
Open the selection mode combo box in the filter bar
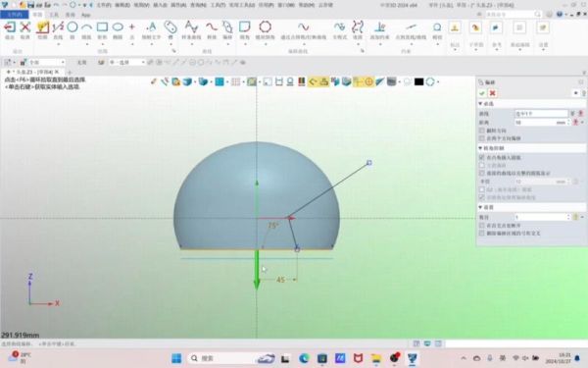(x=127, y=63)
